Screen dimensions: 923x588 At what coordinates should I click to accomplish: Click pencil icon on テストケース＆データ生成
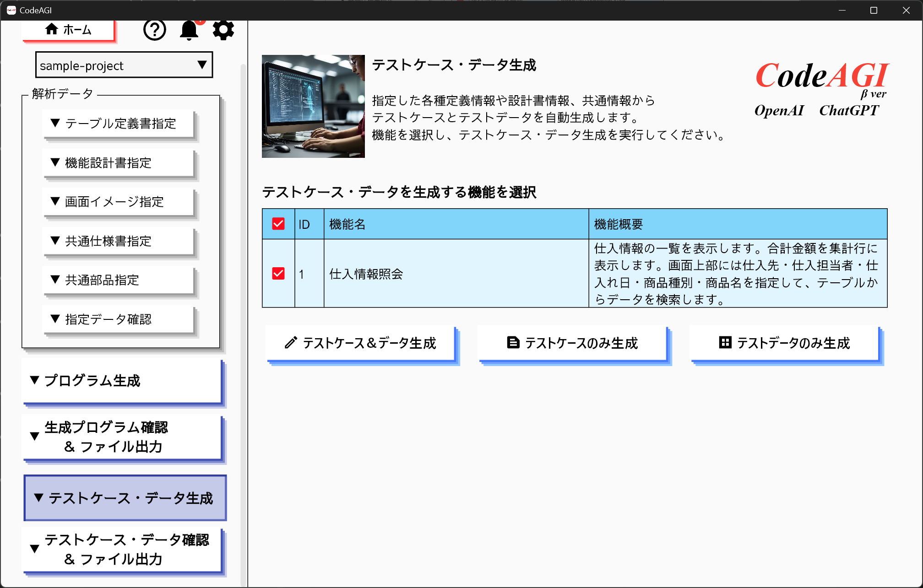click(x=291, y=343)
